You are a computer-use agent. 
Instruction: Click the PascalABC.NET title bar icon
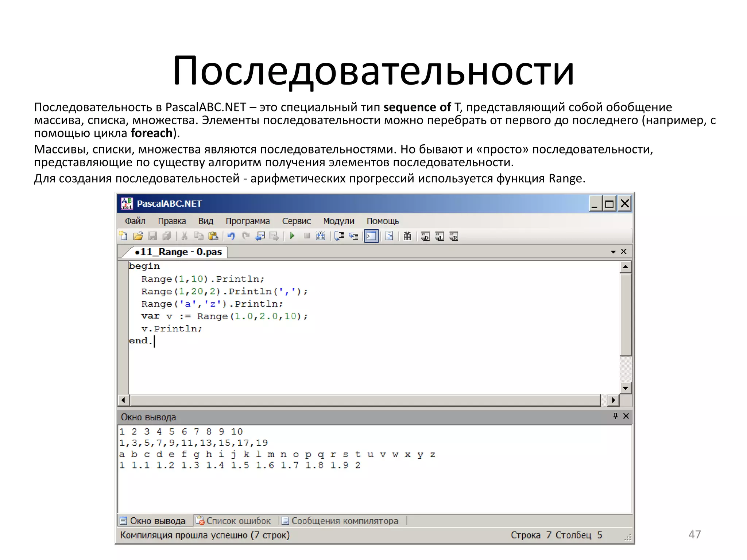click(127, 203)
